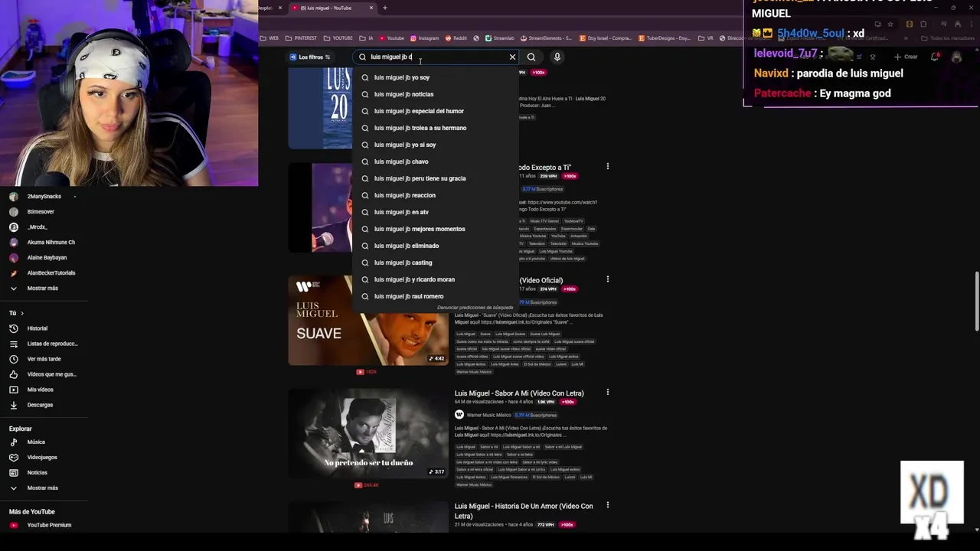This screenshot has width=980, height=551.
Task: Expand the Tú section chevron
Action: (21, 313)
